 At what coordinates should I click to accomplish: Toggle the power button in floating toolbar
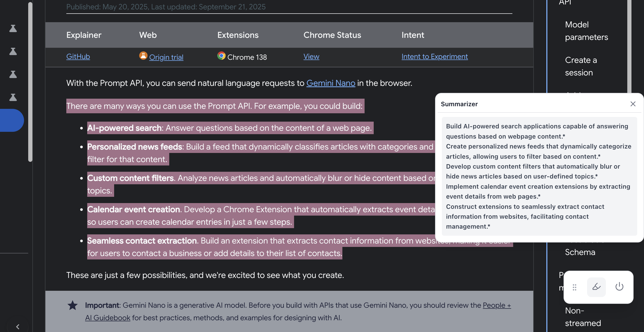(x=619, y=287)
